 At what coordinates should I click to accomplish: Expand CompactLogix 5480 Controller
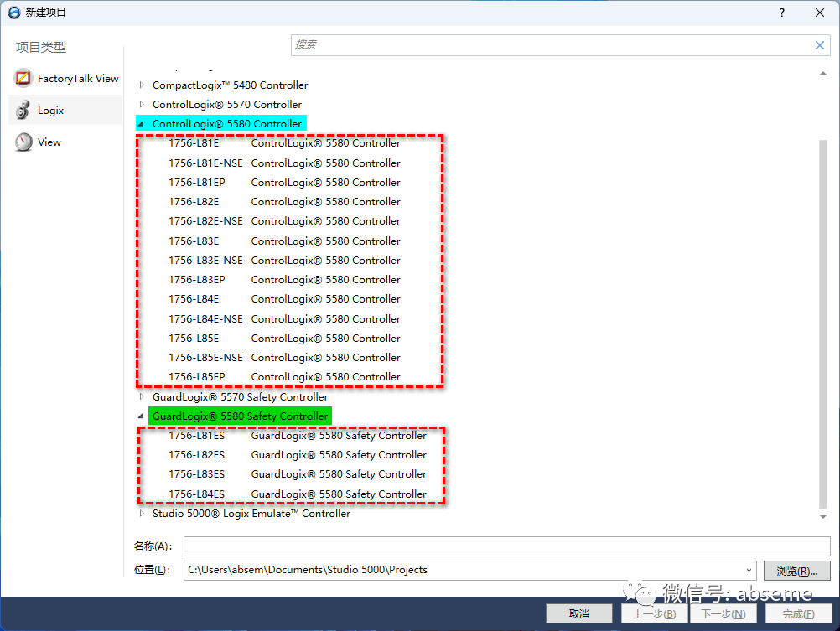(x=141, y=85)
